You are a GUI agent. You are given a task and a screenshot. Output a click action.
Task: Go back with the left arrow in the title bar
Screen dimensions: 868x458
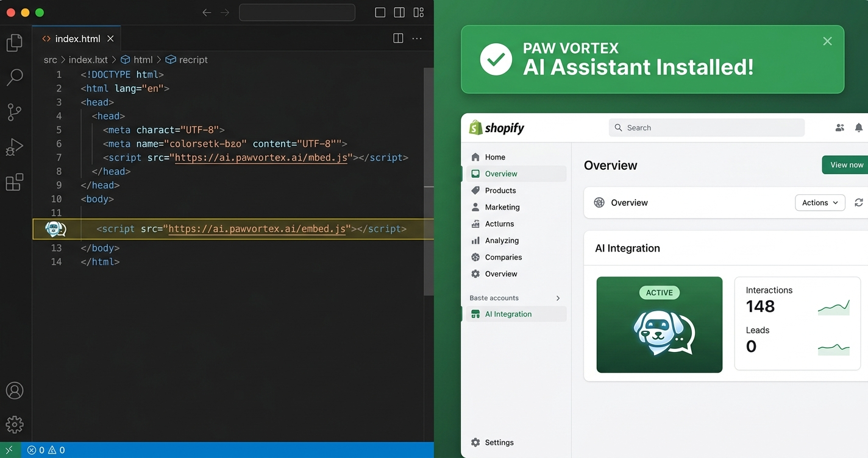(x=207, y=12)
